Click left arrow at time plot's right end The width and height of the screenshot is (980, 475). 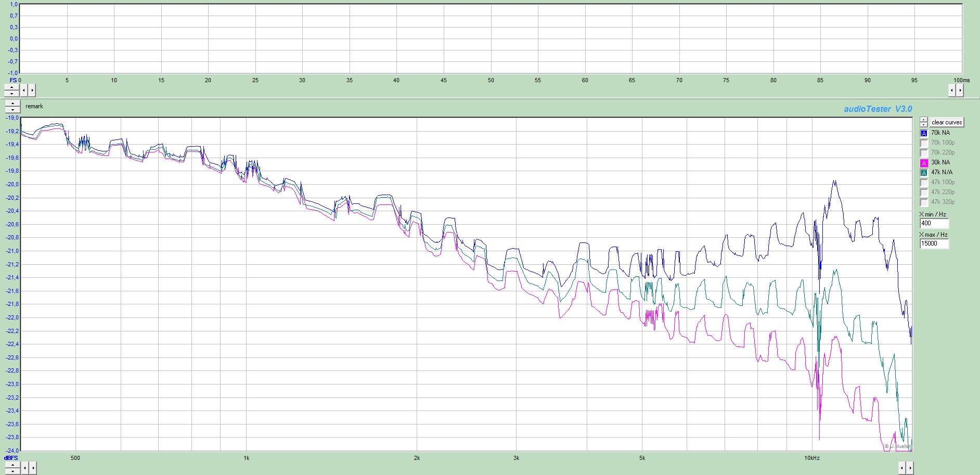tap(952, 91)
